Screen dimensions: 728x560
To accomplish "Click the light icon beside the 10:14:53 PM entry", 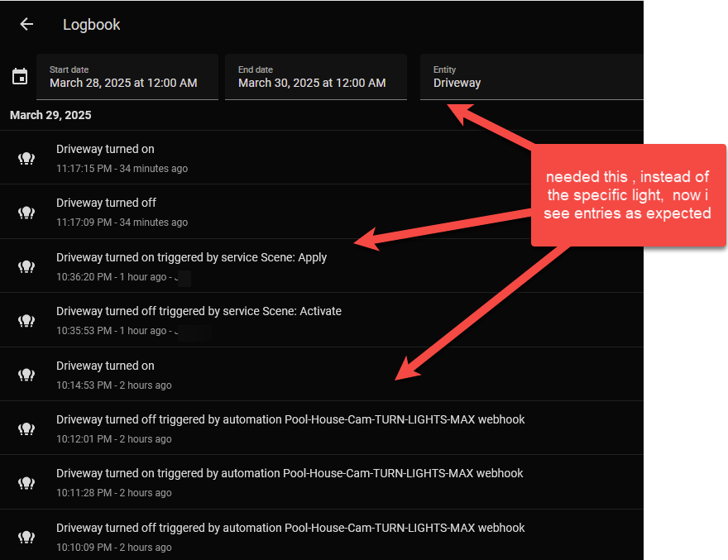I will (26, 374).
